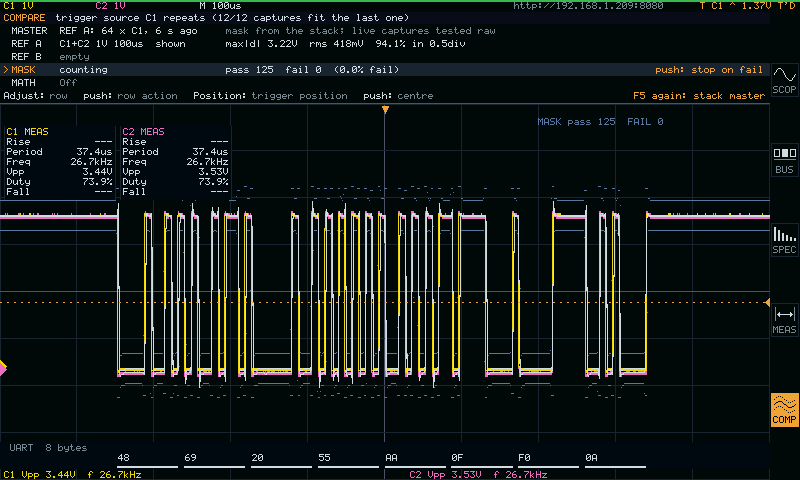This screenshot has width=800, height=480.
Task: Click the COMPARE menu title
Action: coord(24,18)
